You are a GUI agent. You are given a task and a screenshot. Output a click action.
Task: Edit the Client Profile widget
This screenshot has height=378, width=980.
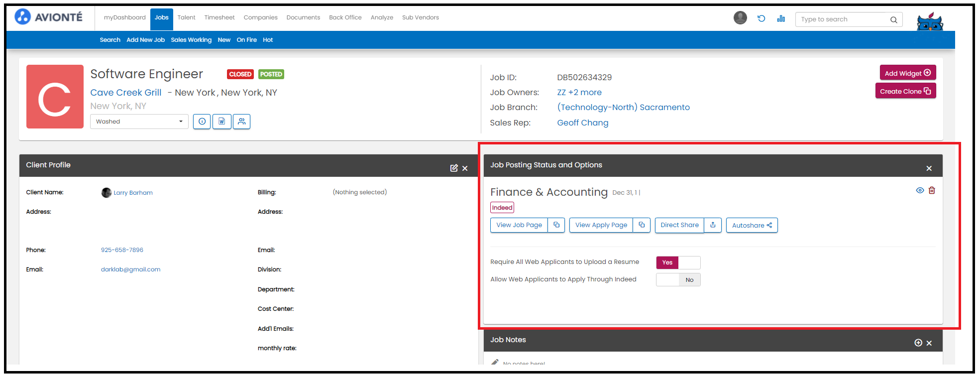click(x=454, y=168)
